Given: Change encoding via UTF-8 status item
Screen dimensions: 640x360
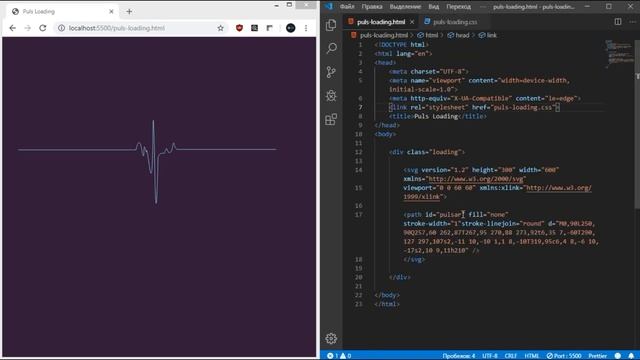Looking at the screenshot, I should (x=490, y=356).
